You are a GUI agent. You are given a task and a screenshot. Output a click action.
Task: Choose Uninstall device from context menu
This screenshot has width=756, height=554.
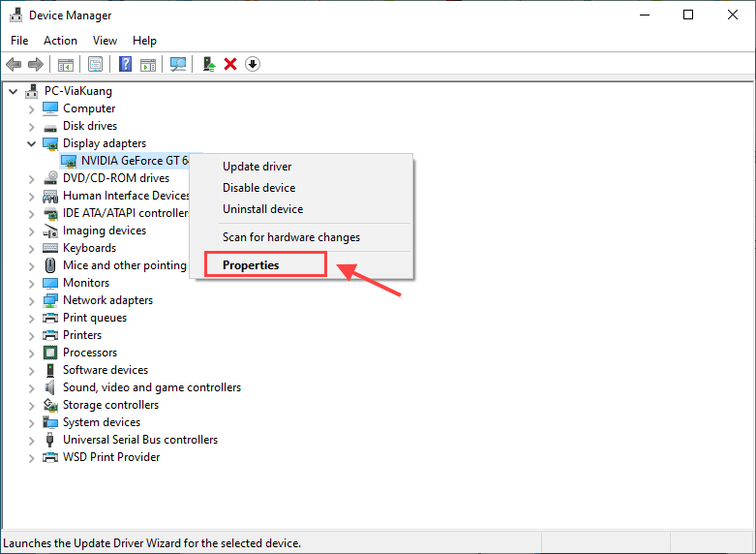(x=262, y=209)
